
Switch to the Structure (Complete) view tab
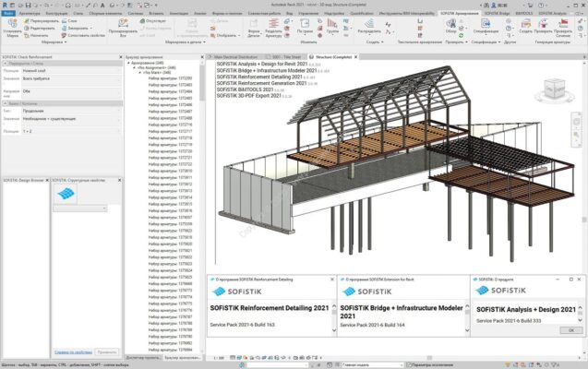click(335, 56)
